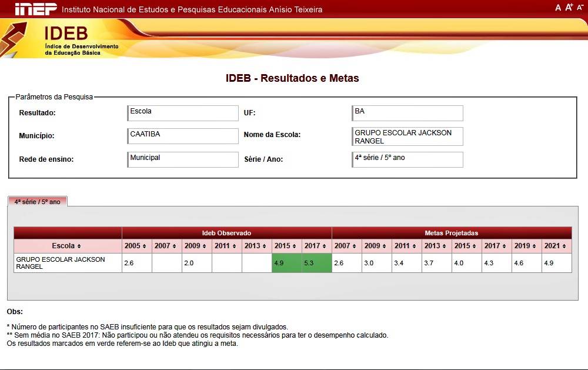Select the GRUPO ESCOLAR JACKSON RANGEL table row name

coord(61,263)
